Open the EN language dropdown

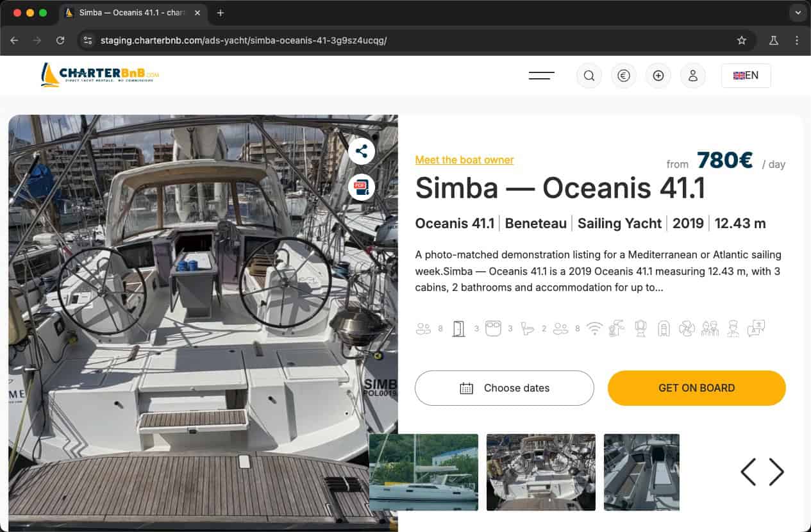(x=746, y=76)
